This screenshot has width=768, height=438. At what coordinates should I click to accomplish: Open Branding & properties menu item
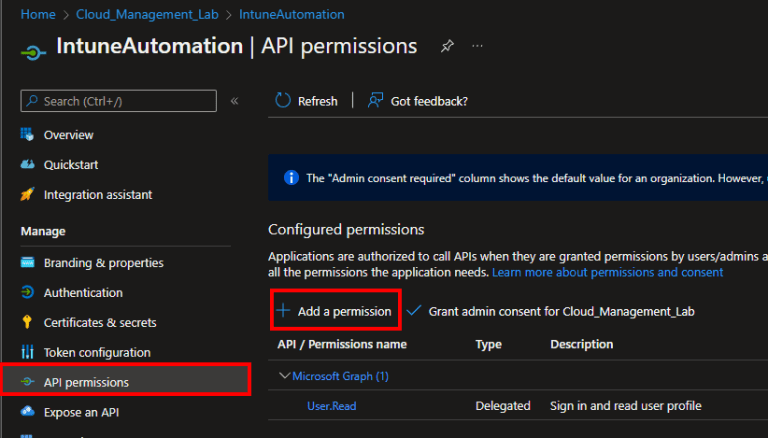(103, 263)
